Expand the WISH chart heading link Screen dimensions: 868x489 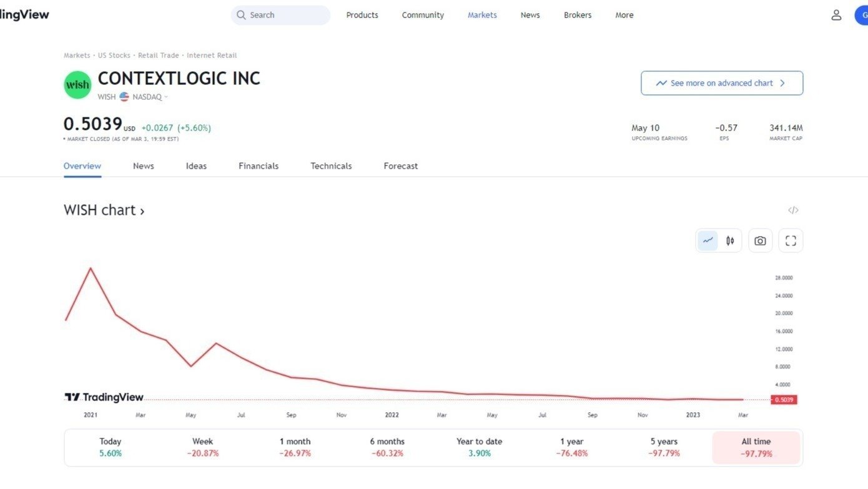click(104, 210)
